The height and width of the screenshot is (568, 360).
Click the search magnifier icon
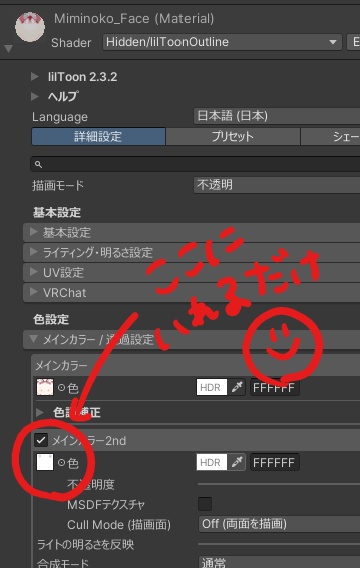click(x=38, y=164)
